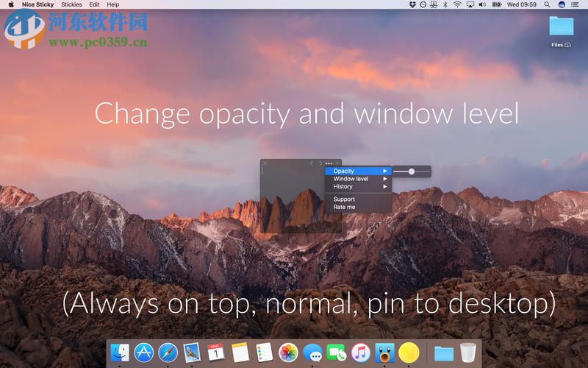Click inside the sticky note text area
The image size is (588, 368).
click(293, 199)
